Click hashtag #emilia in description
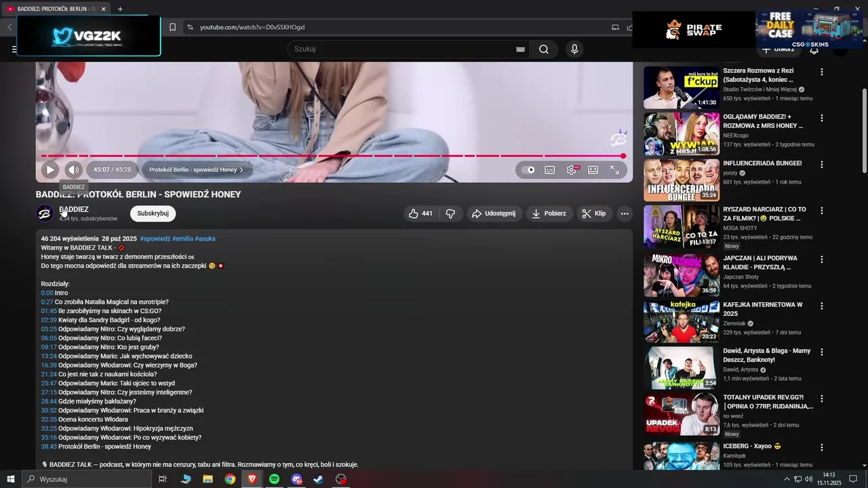 pos(182,239)
